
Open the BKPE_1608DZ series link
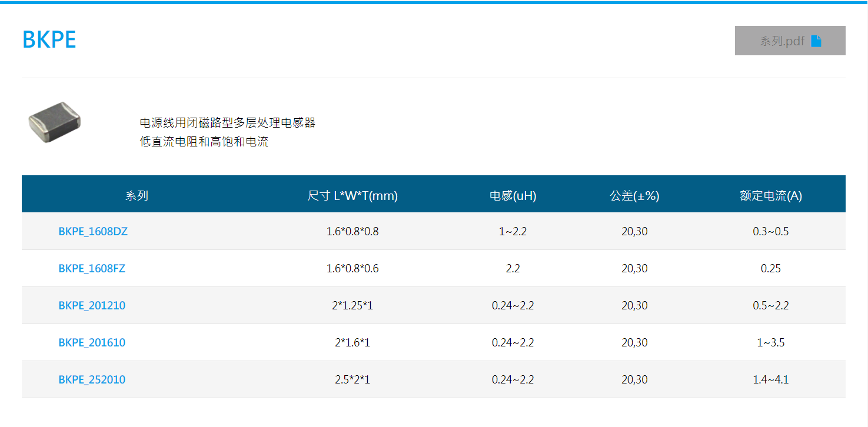[93, 232]
